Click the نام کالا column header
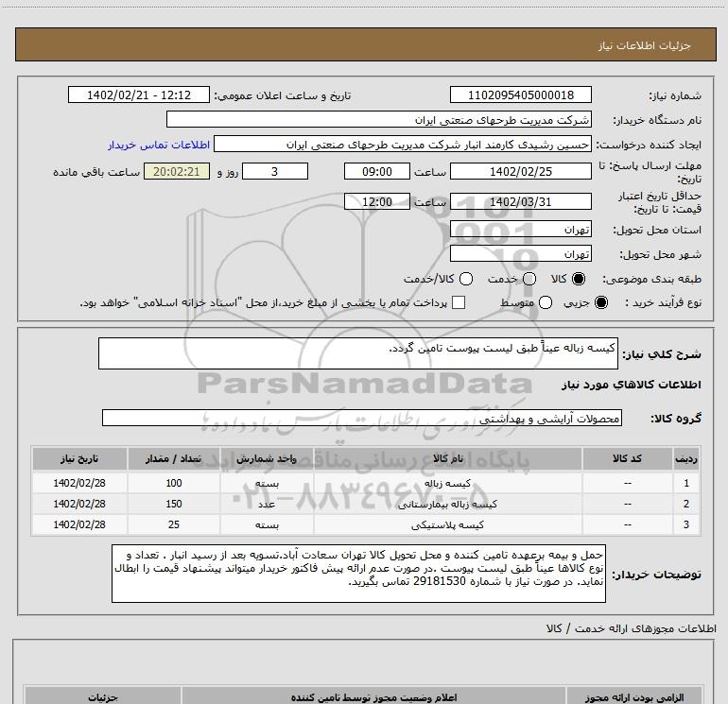The image size is (728, 704). click(x=447, y=458)
